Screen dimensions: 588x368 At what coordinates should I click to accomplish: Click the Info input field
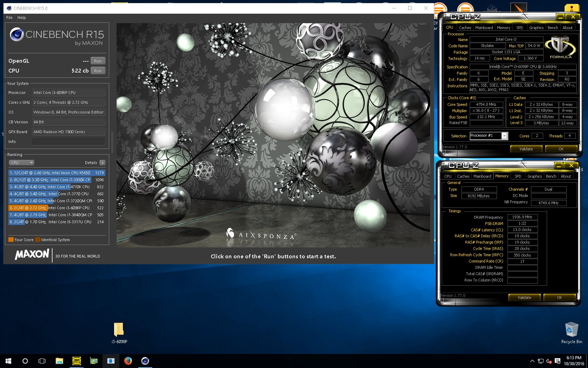point(69,142)
